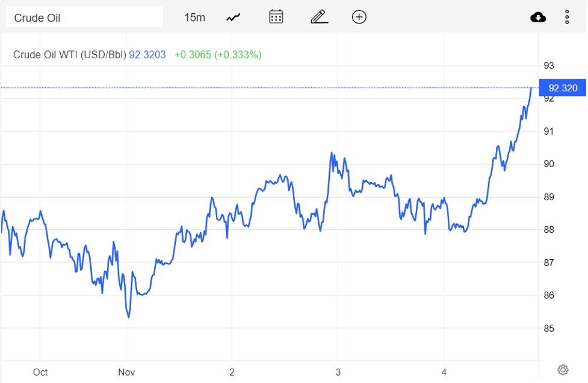The width and height of the screenshot is (588, 383).
Task: Add a comparison with plus icon
Action: (359, 17)
